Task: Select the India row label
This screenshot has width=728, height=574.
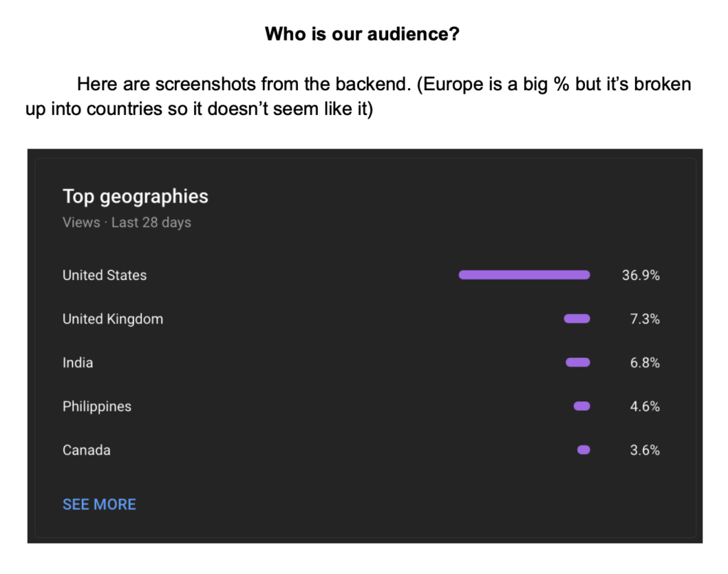Action: pyautogui.click(x=77, y=362)
